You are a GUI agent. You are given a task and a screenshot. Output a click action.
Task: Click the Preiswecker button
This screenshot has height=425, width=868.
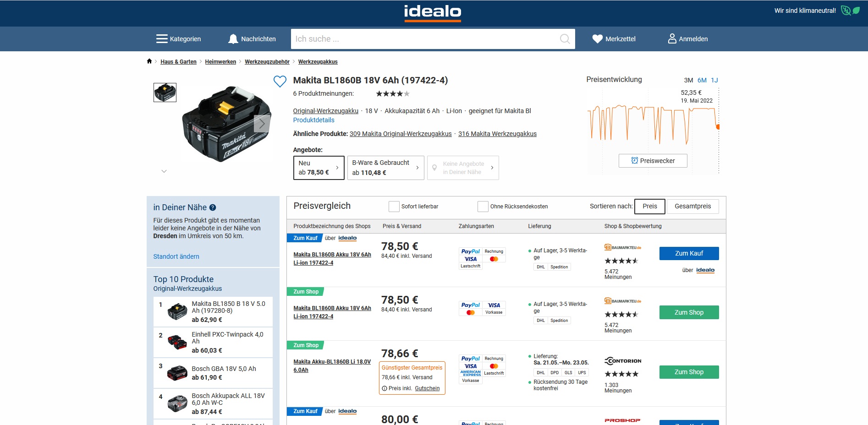(x=653, y=161)
